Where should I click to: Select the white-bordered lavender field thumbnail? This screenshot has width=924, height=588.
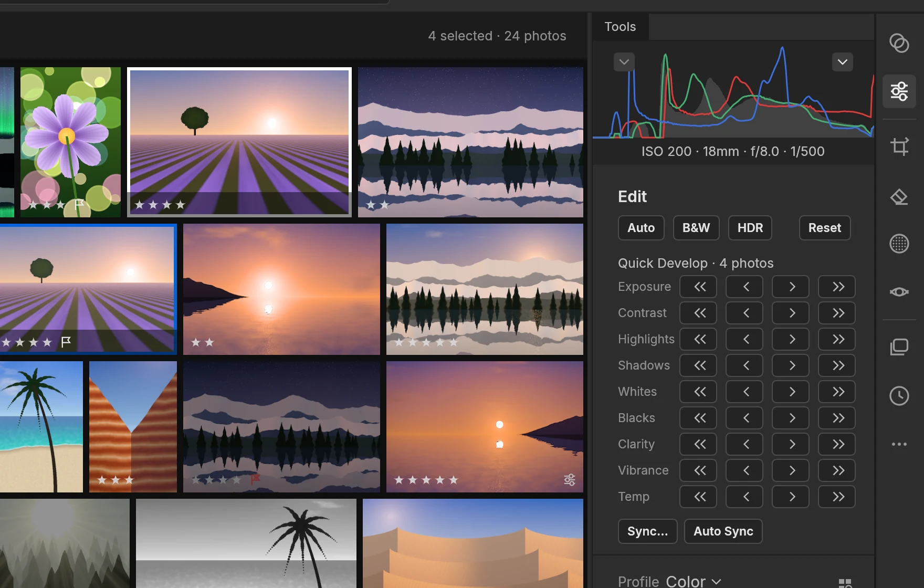click(x=239, y=142)
